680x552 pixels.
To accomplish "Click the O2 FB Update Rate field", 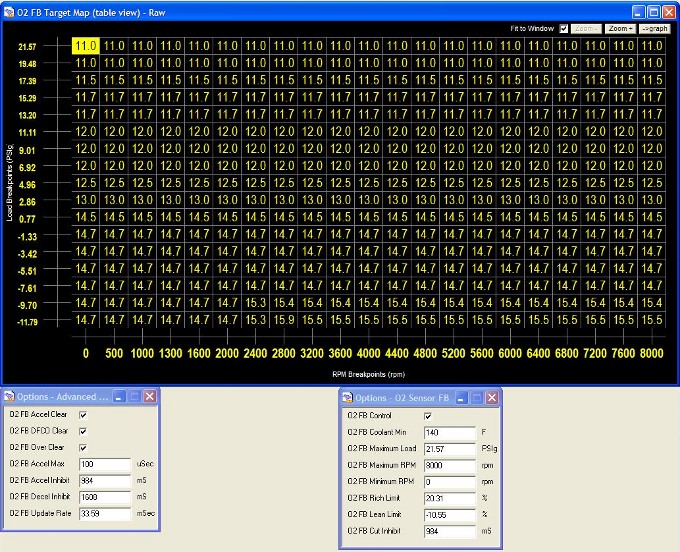I will pyautogui.click(x=104, y=513).
